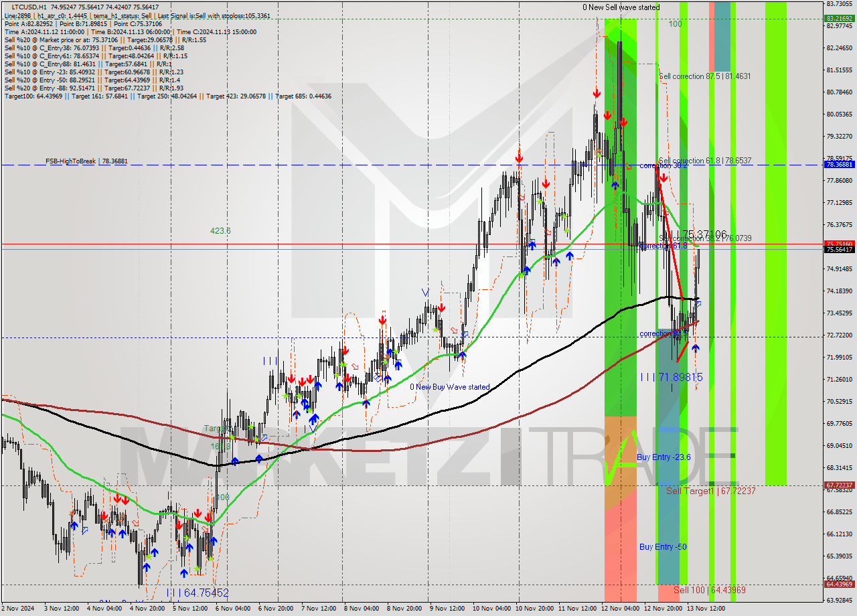Click the '11 Nov 12:00' time label
This screenshot has width=857, height=616.
tap(577, 609)
